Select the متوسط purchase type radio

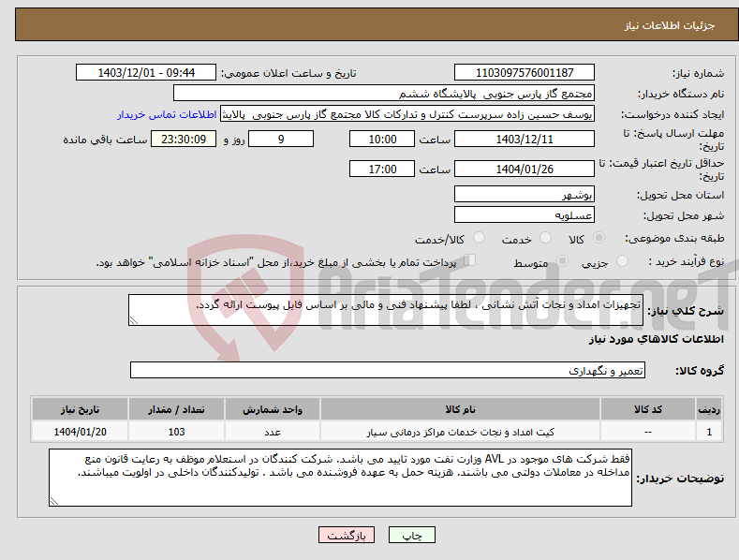(x=562, y=260)
